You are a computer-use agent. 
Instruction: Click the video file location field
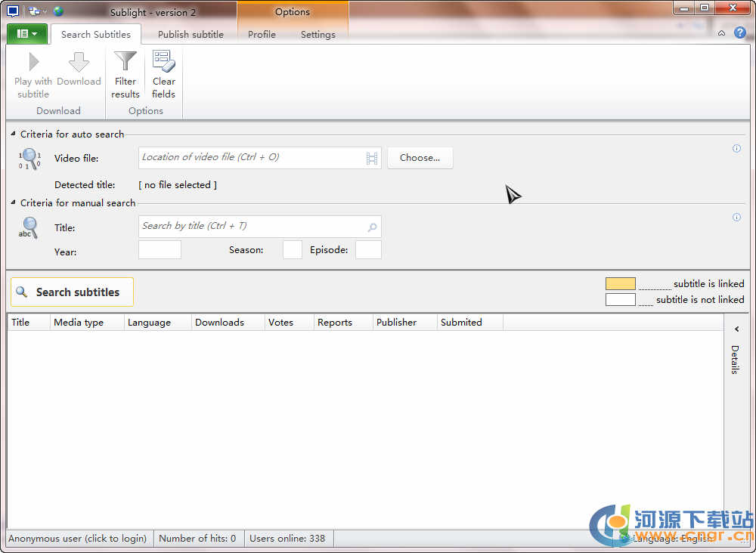click(x=260, y=158)
